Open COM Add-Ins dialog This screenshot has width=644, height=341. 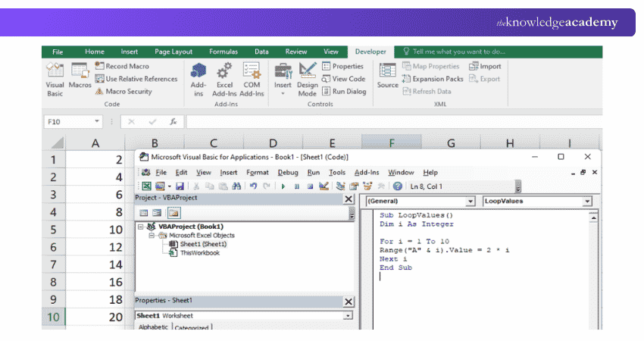point(252,80)
